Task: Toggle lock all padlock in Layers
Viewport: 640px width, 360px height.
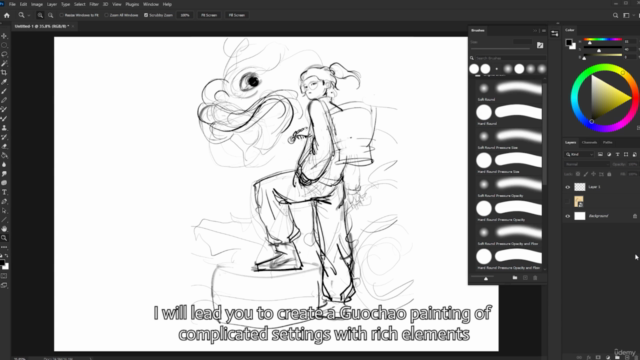Action: (609, 174)
